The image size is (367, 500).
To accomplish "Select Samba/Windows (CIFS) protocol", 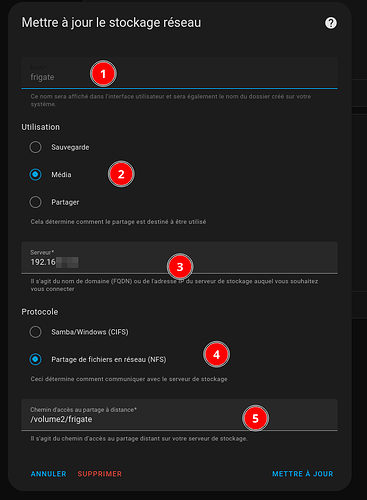I will 35,332.
